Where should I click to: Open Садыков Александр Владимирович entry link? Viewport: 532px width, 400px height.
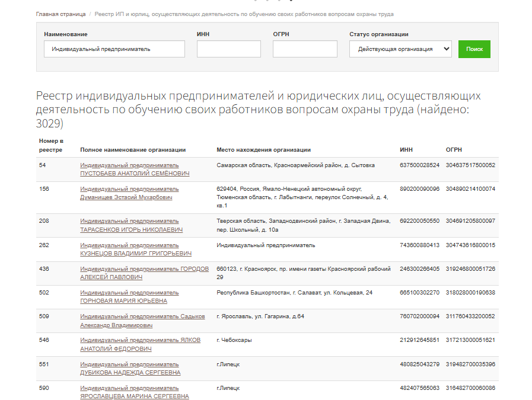[142, 321]
